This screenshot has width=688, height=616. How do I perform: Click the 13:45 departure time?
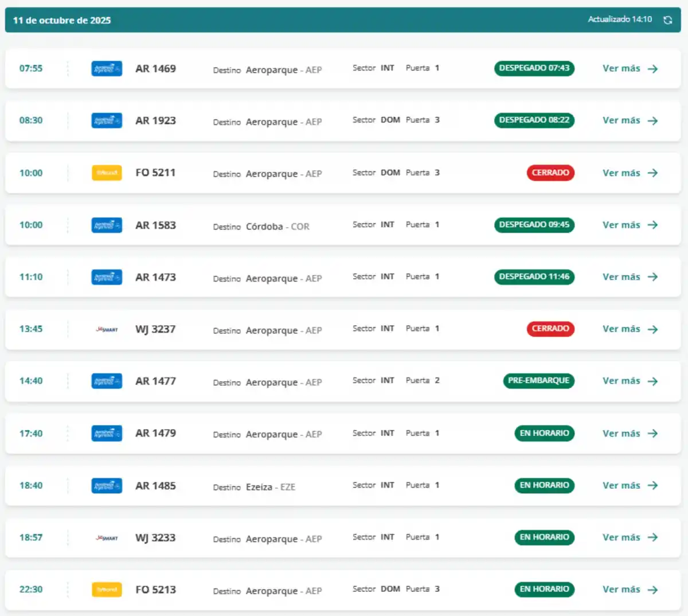[x=31, y=329]
